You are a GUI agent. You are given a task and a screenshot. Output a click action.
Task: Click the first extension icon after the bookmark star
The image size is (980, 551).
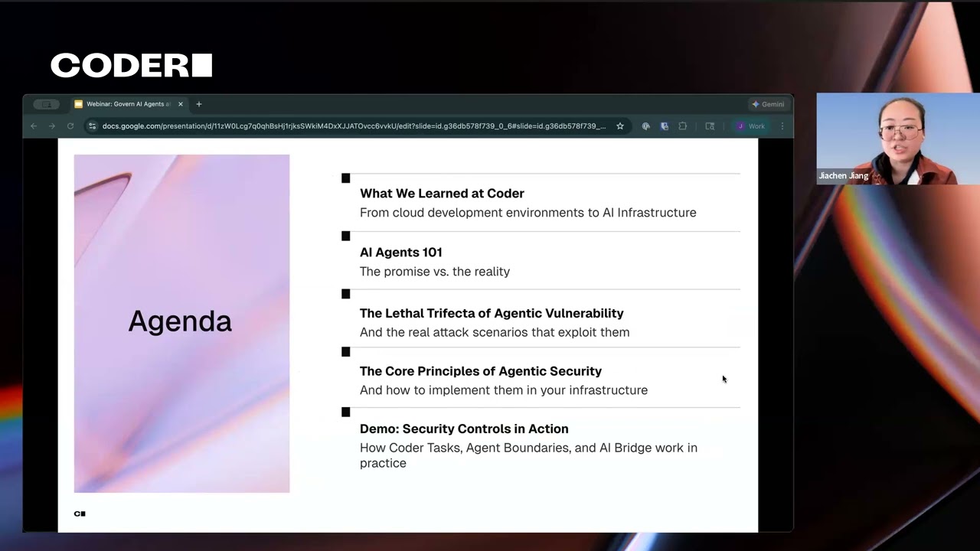tap(646, 126)
